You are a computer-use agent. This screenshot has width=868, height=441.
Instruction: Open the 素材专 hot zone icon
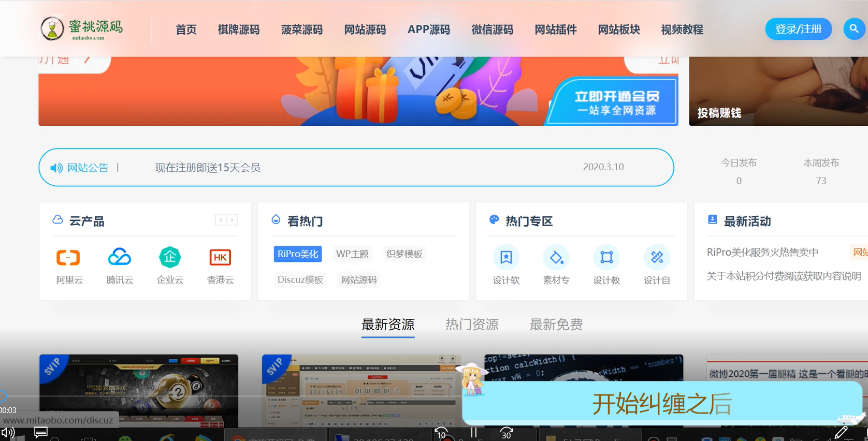tap(556, 257)
